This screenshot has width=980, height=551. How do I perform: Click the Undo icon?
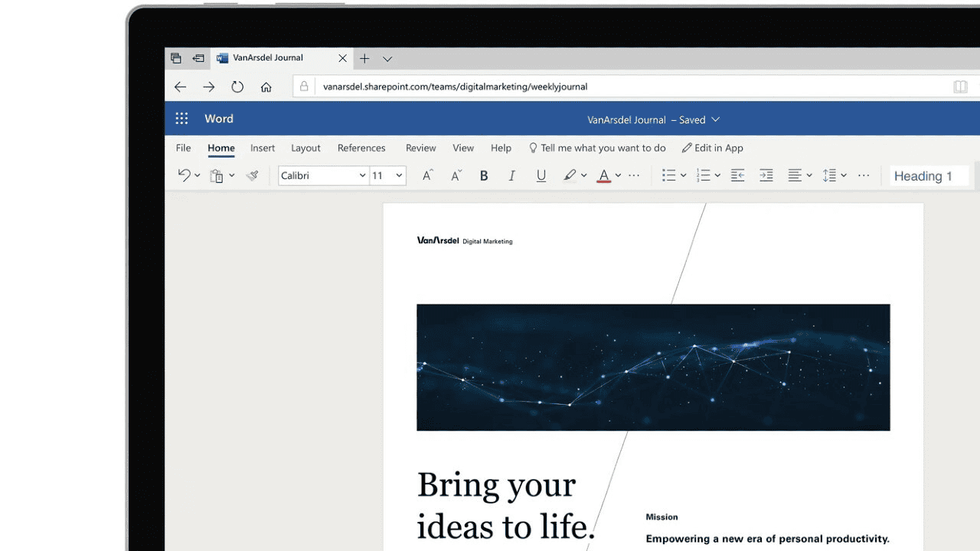coord(184,175)
